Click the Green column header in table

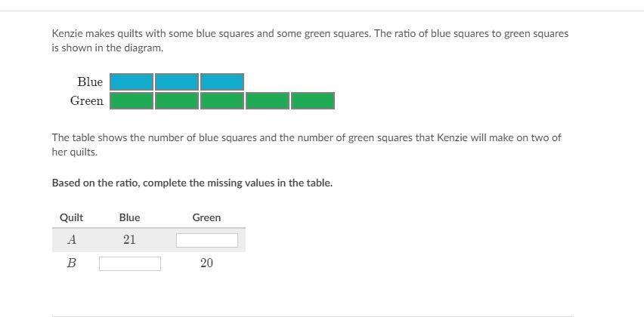[206, 217]
